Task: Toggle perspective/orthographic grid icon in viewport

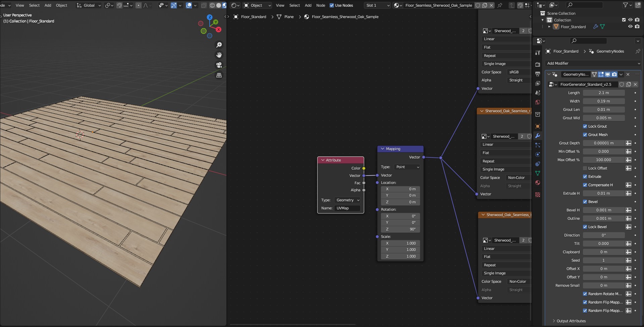Action: click(x=219, y=75)
